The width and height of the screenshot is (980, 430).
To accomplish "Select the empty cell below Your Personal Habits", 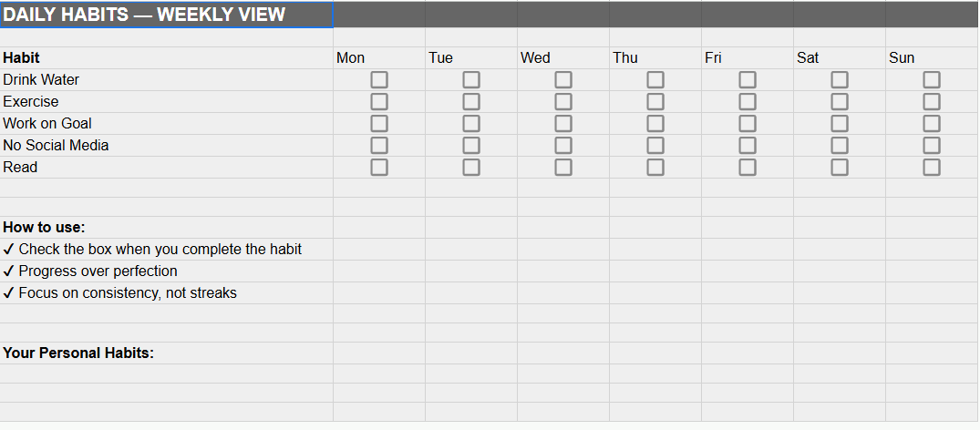I will 167,374.
